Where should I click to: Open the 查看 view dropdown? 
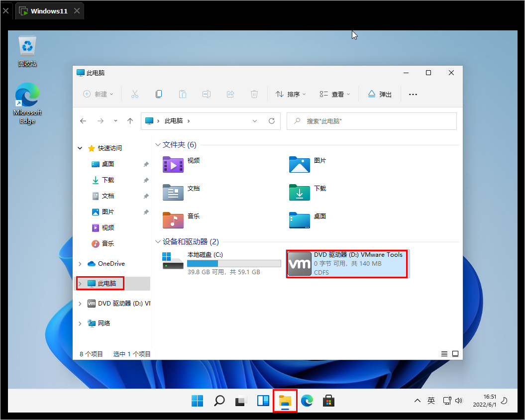tap(334, 94)
